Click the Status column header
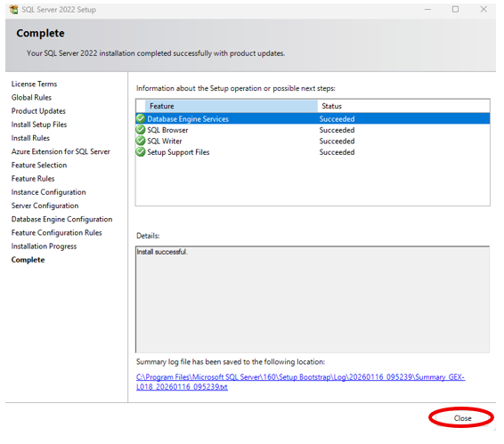 403,106
